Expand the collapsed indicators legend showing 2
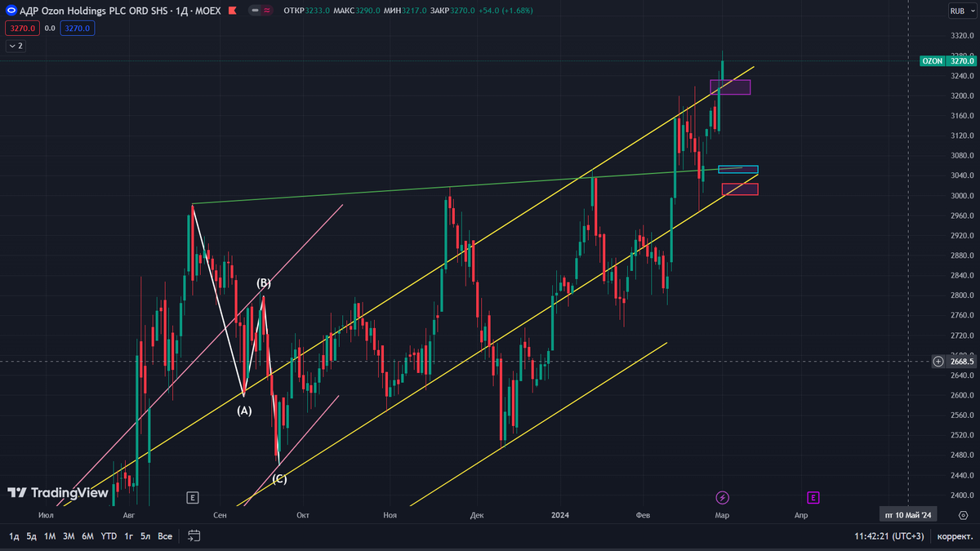Screen dimensions: 980x551 click(x=15, y=46)
